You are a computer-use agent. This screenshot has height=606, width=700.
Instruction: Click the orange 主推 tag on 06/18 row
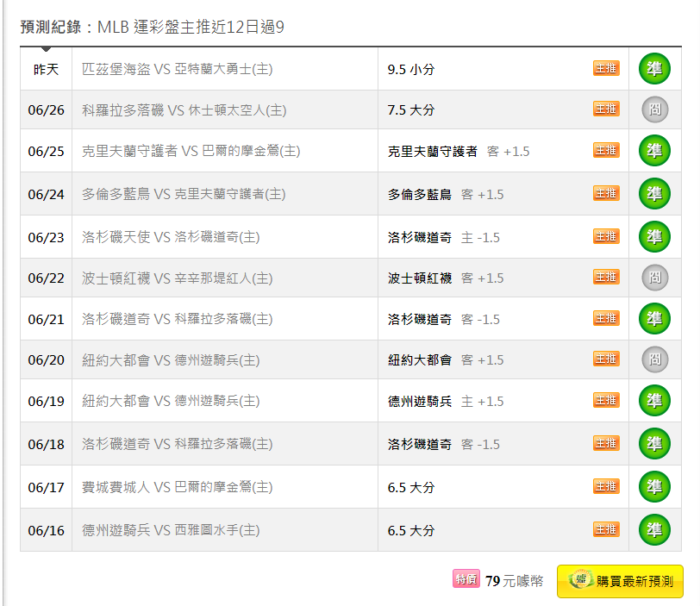tap(606, 443)
